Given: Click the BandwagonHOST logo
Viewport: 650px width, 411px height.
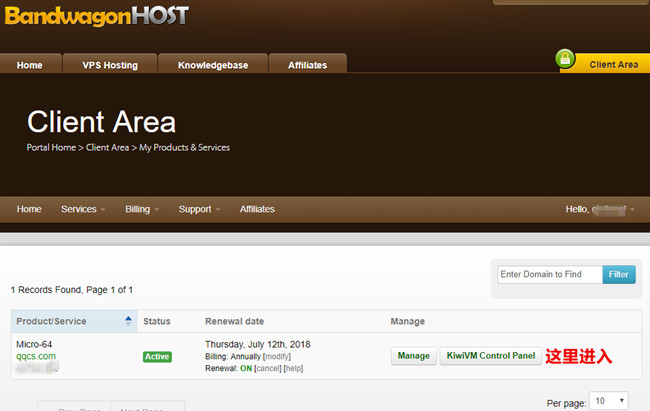Looking at the screenshot, I should tap(97, 16).
